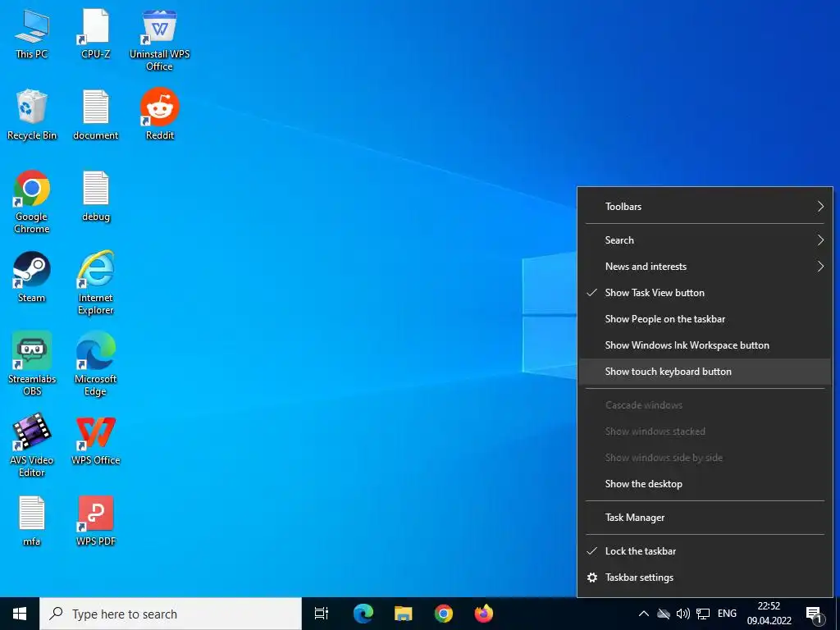Open Task Manager from context menu
The width and height of the screenshot is (840, 630).
(705, 518)
